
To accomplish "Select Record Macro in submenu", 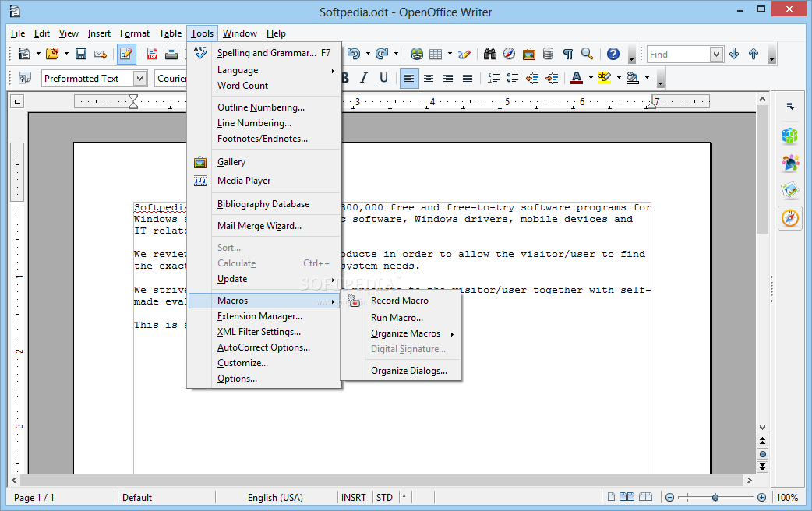I will click(x=401, y=301).
